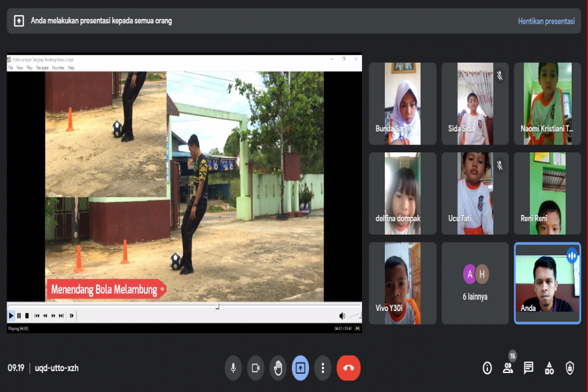The height and width of the screenshot is (392, 588).
Task: Minimize the media player window
Action: coord(333,59)
